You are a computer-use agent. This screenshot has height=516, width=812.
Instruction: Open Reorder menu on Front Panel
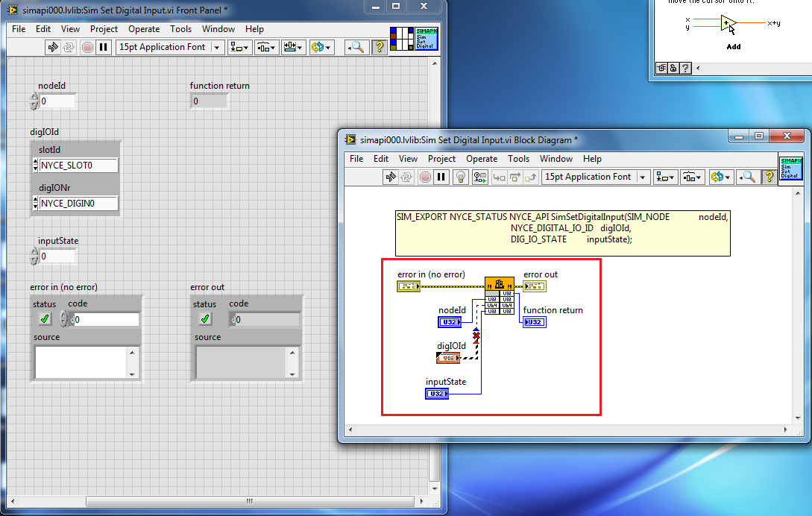pos(321,47)
